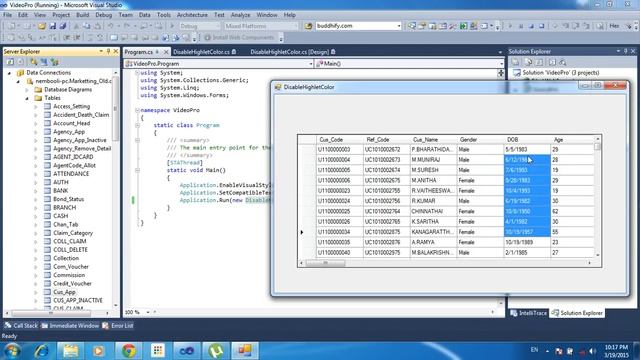This screenshot has height=360, width=640.
Task: Expand the Access_Setting table node
Action: point(36,107)
